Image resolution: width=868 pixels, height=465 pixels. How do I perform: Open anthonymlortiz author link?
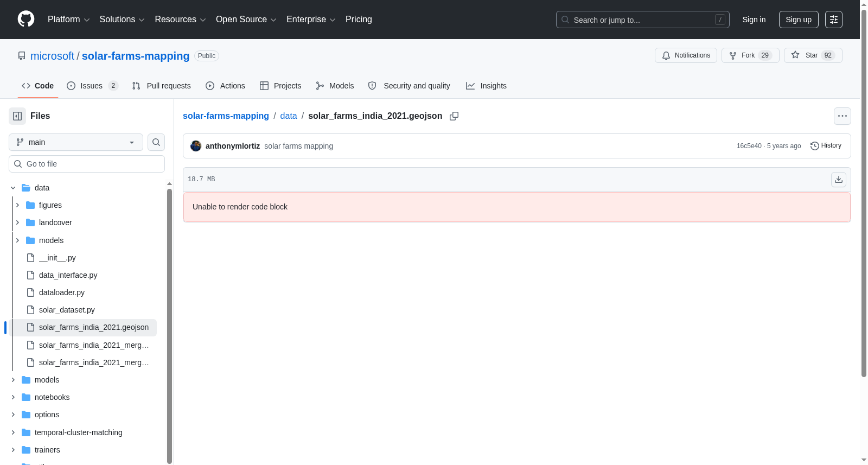tap(233, 146)
